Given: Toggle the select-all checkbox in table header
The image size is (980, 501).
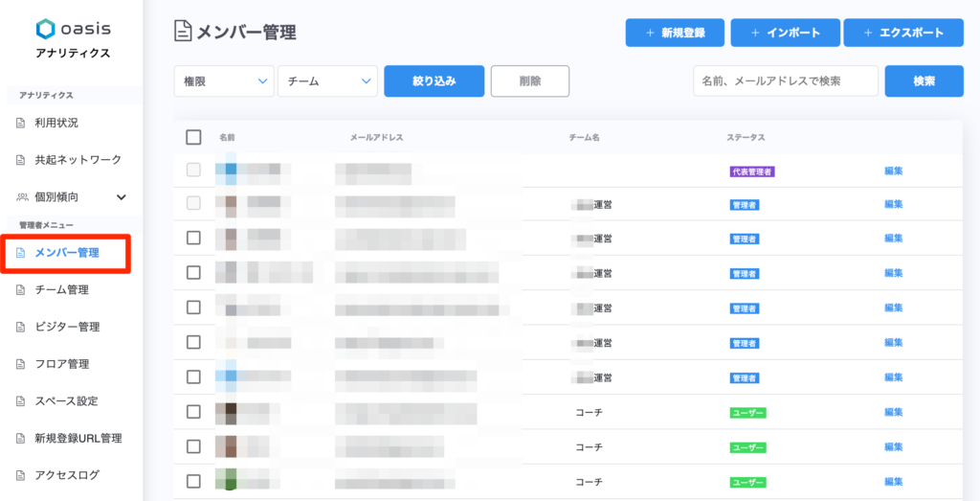Looking at the screenshot, I should pyautogui.click(x=193, y=137).
